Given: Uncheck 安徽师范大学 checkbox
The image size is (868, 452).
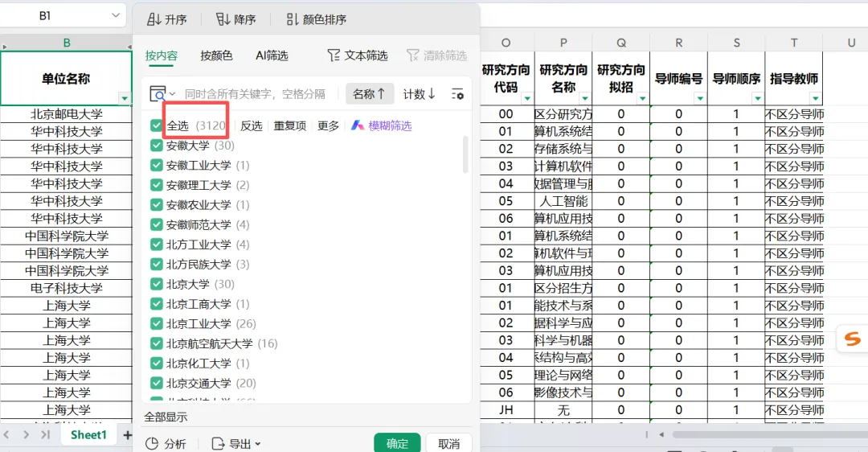Looking at the screenshot, I should 156,225.
